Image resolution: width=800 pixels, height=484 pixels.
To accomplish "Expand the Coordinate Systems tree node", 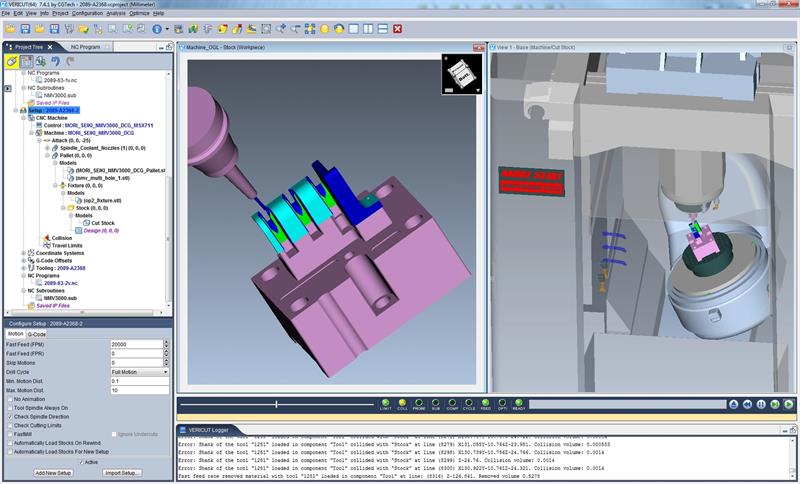I will pyautogui.click(x=23, y=253).
